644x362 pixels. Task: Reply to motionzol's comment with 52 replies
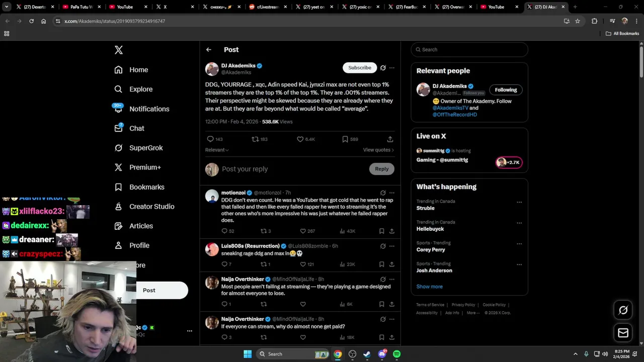[224, 231]
